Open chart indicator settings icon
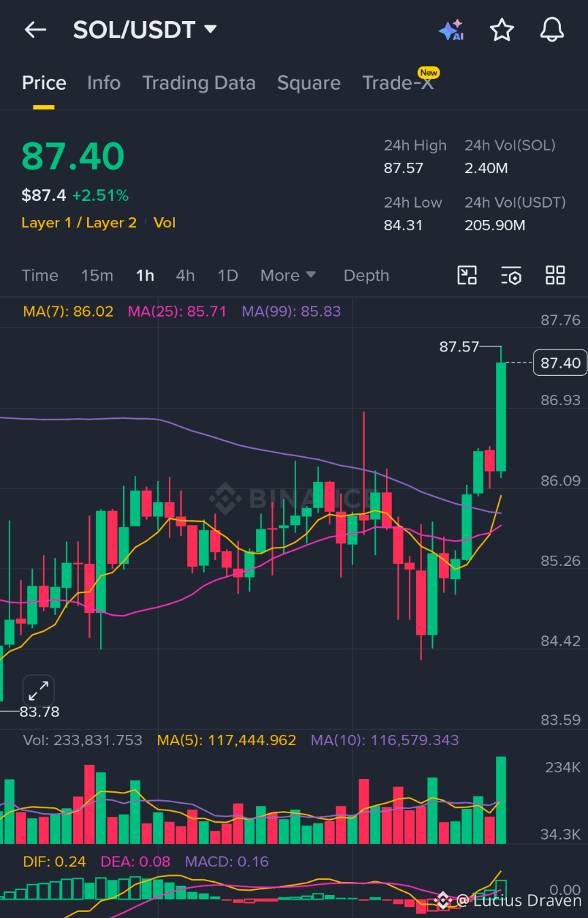The height and width of the screenshot is (918, 588). click(511, 275)
